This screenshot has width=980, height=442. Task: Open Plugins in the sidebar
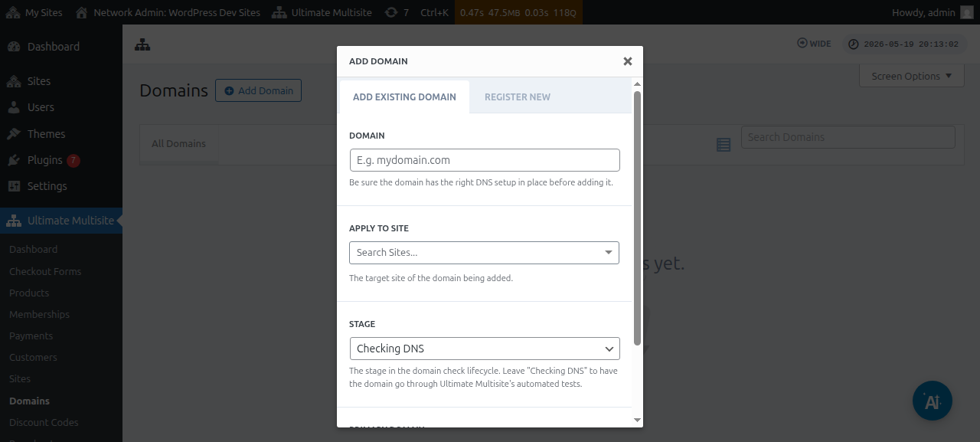tap(45, 160)
